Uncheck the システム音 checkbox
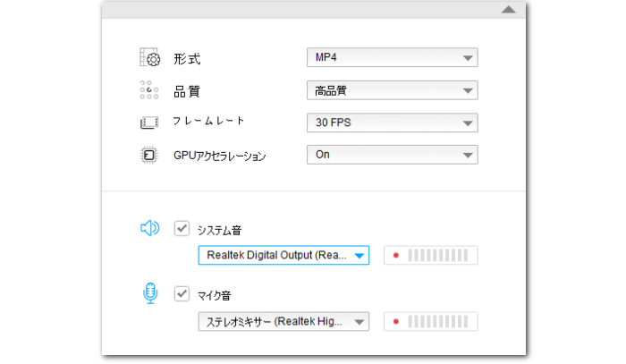 (x=182, y=229)
